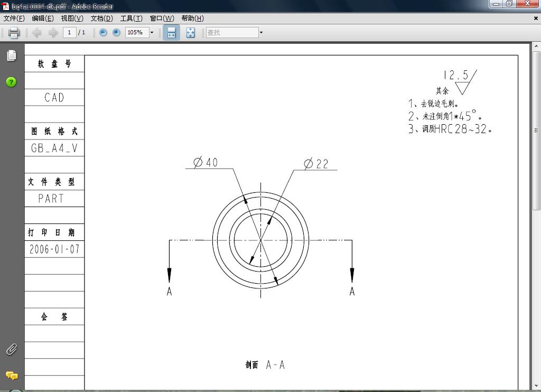Go to previous page arrow
The width and height of the screenshot is (541, 392).
pos(36,32)
